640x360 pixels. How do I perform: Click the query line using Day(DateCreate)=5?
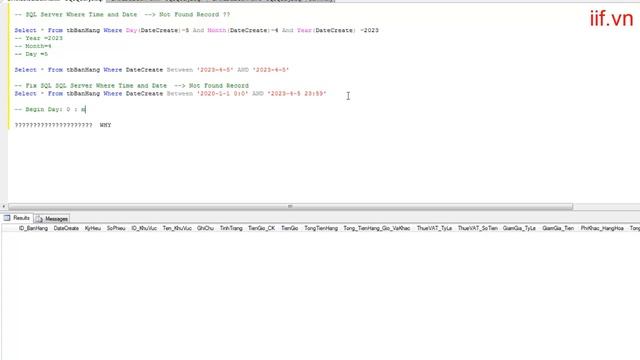(196, 30)
